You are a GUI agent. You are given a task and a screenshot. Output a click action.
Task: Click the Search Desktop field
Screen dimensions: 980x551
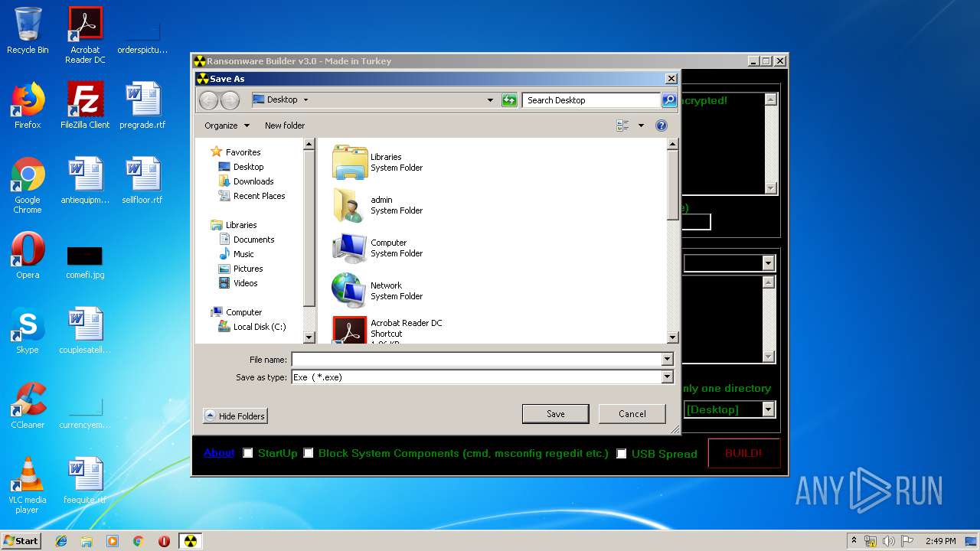(x=592, y=100)
